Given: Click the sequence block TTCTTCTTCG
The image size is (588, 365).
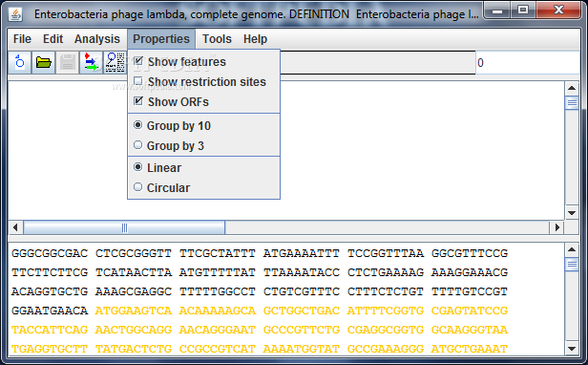Looking at the screenshot, I should pos(50,272).
